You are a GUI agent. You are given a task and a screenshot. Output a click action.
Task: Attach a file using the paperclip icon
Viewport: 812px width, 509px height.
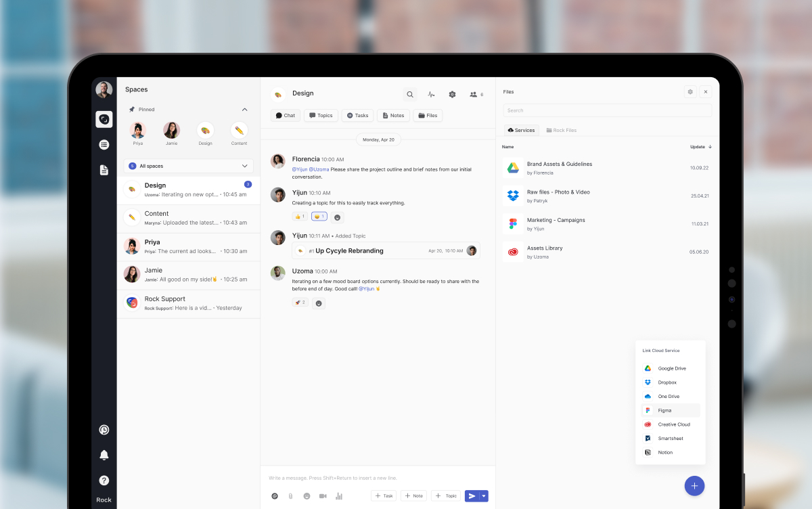click(x=290, y=495)
